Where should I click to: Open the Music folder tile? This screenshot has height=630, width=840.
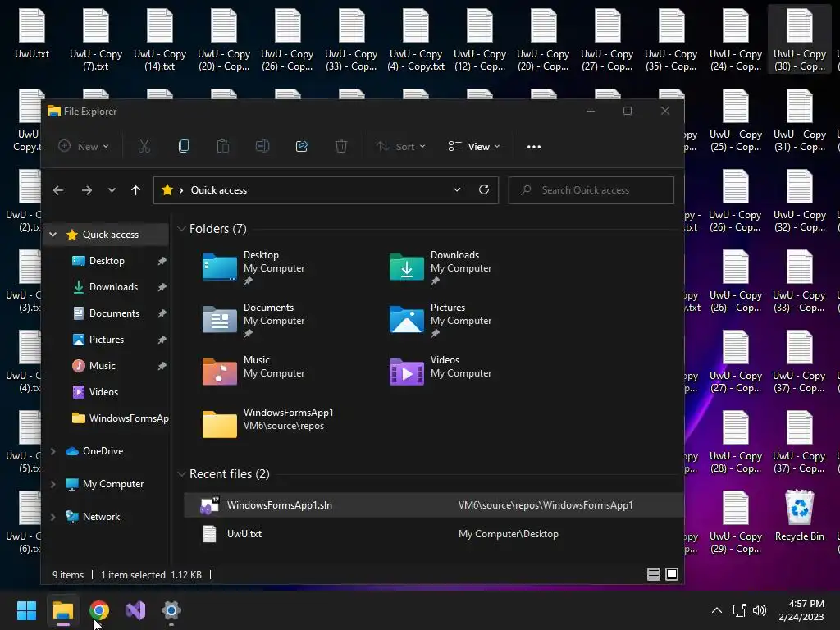254,372
